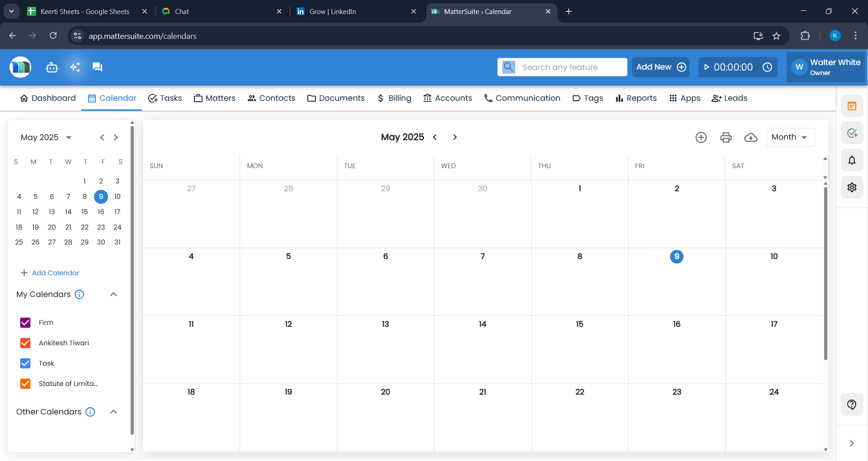Image resolution: width=868 pixels, height=461 pixels.
Task: Open the Month view dropdown
Action: coord(790,137)
